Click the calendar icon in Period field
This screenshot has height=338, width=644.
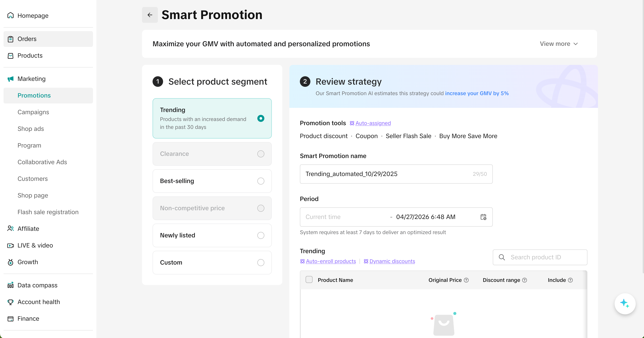click(483, 217)
